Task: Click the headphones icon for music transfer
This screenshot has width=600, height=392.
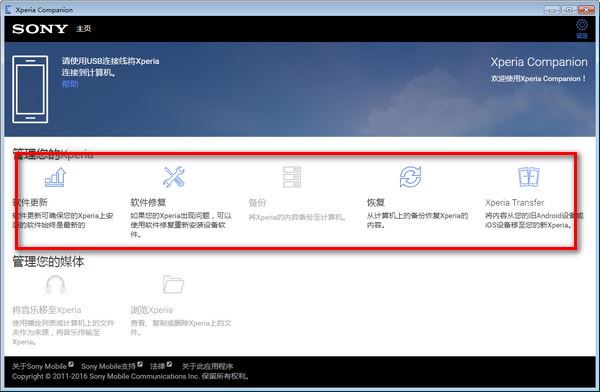Action: point(55,285)
